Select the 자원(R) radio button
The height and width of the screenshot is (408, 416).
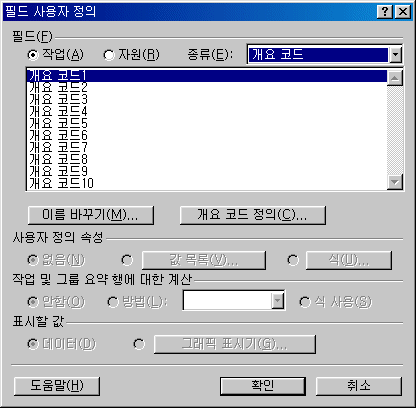(109, 55)
